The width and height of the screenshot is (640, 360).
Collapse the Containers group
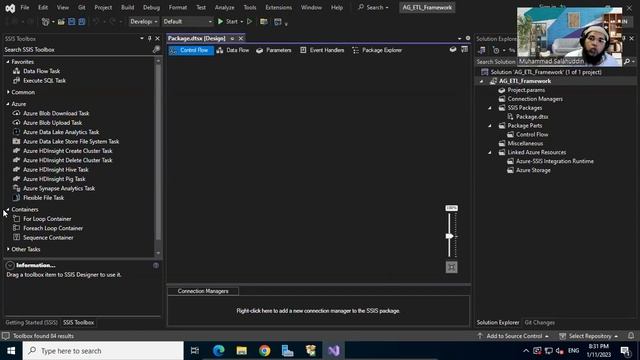point(8,209)
